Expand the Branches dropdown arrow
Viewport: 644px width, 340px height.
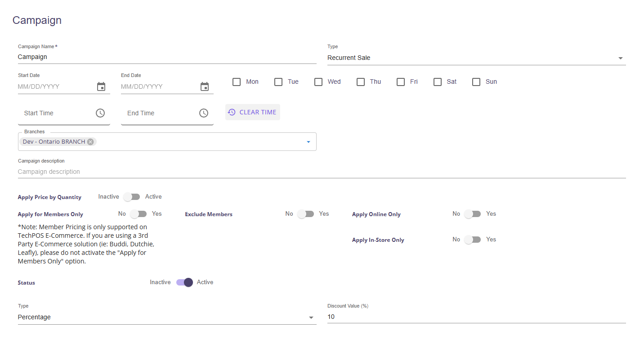point(309,142)
